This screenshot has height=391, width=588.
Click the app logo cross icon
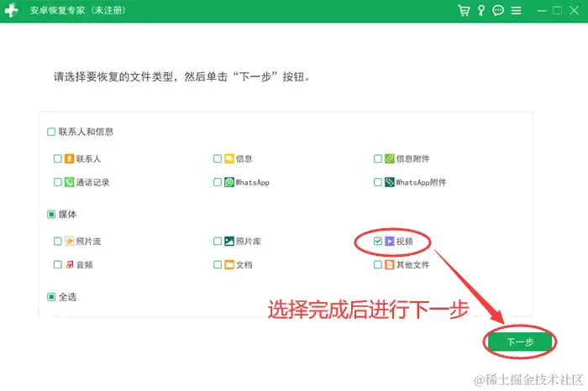click(11, 10)
